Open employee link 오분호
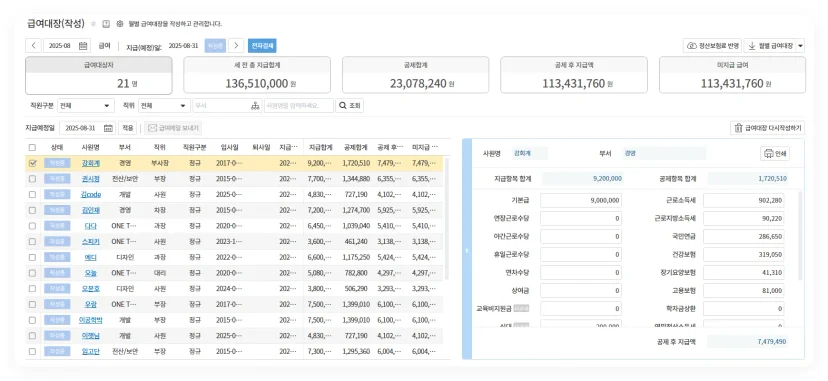Viewport: 828px width, 381px height. tap(91, 289)
